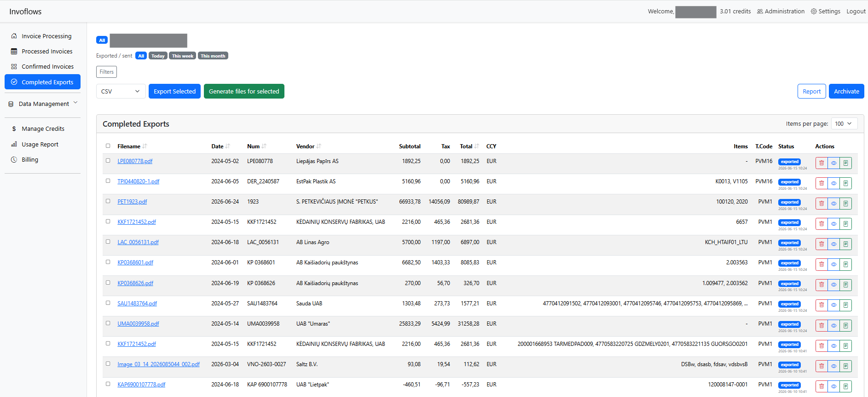Click the Invoflows logo text
Screen dimensions: 868x397
pos(25,12)
